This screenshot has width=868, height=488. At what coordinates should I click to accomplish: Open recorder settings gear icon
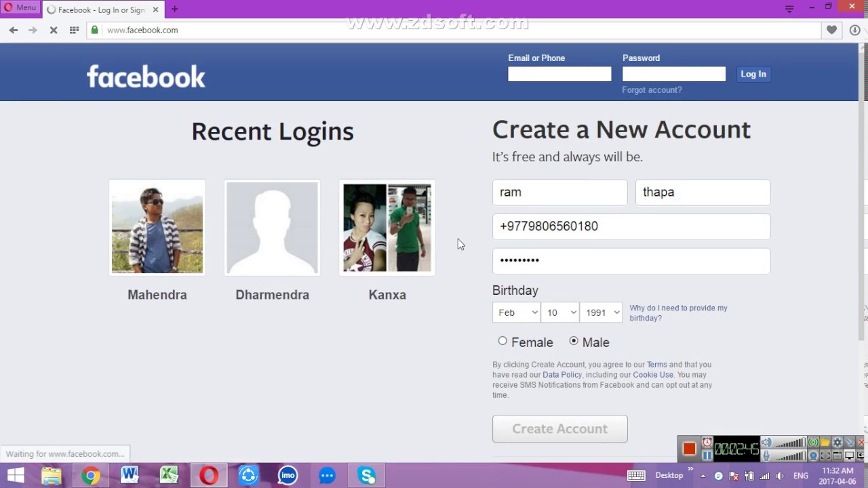click(x=837, y=443)
